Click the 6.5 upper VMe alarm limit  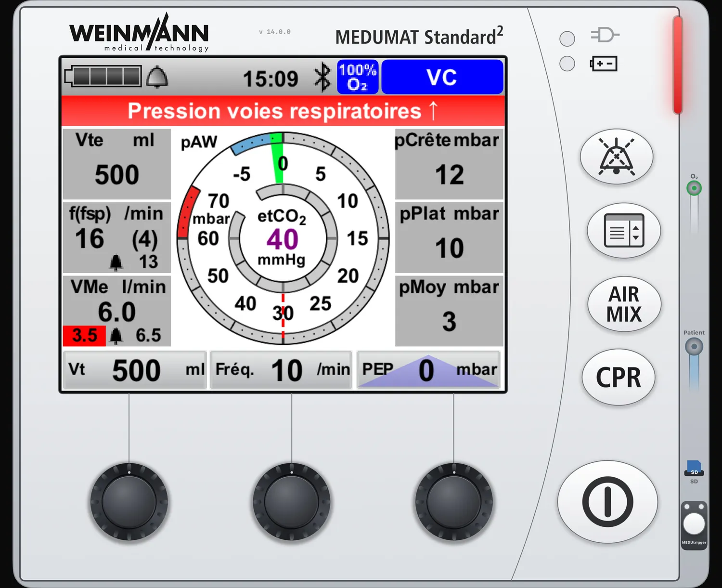[148, 335]
